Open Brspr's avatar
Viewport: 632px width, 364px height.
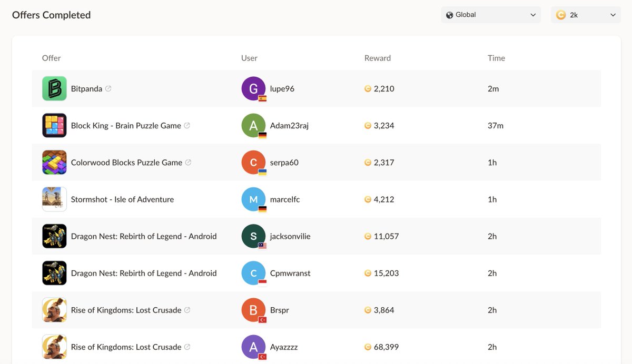(x=254, y=309)
